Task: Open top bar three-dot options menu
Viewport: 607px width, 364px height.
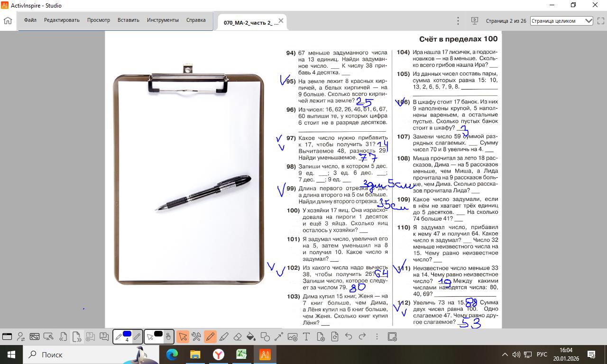Action: pos(458,21)
